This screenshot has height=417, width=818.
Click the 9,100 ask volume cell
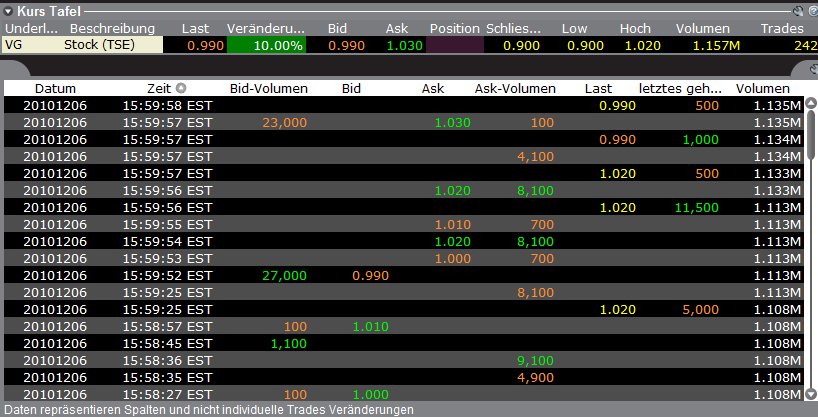535,361
